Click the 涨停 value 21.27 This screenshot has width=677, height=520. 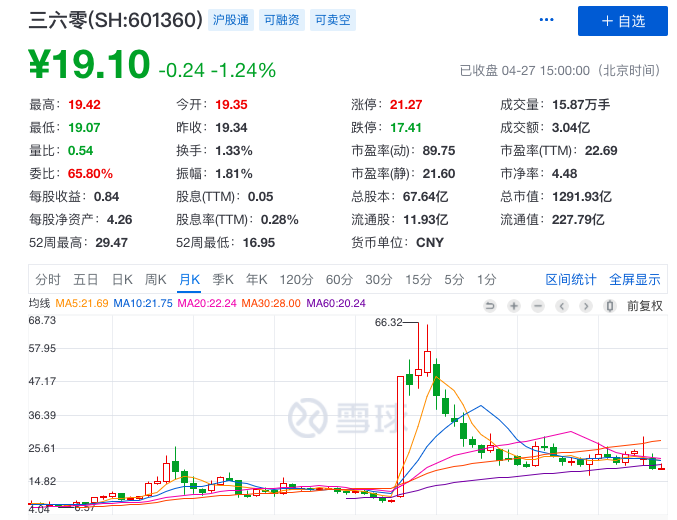tap(406, 105)
